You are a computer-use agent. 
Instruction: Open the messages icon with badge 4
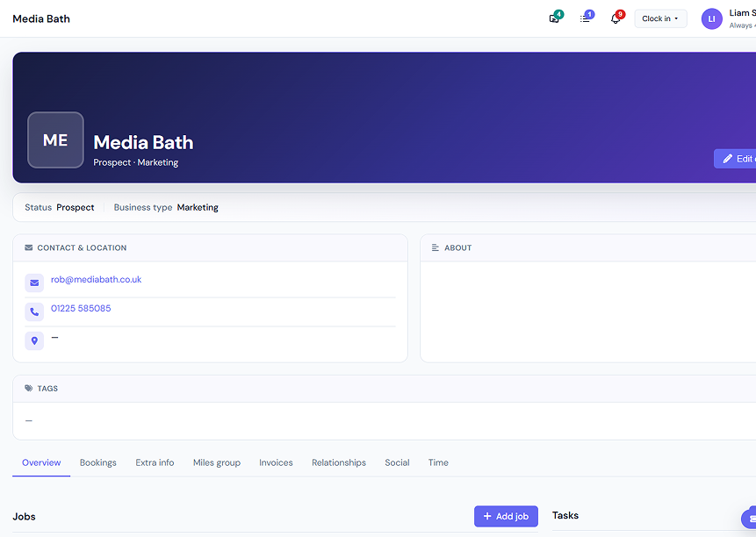[554, 18]
